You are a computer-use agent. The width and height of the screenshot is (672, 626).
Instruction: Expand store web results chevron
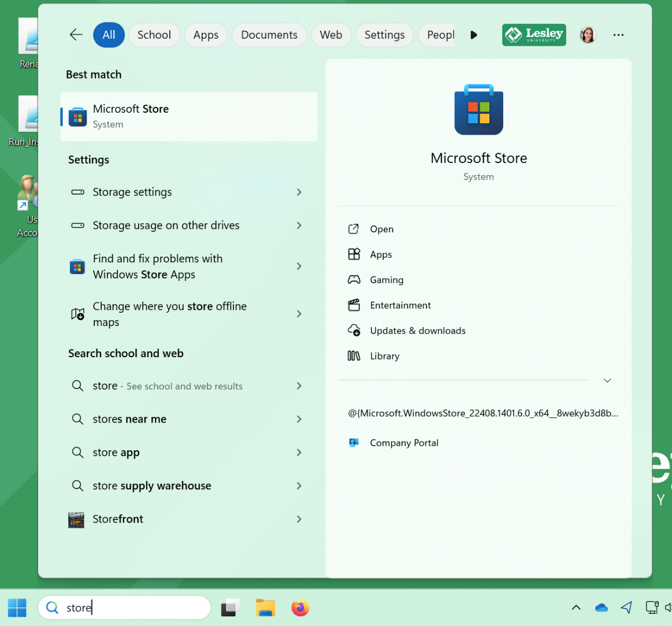click(x=299, y=386)
